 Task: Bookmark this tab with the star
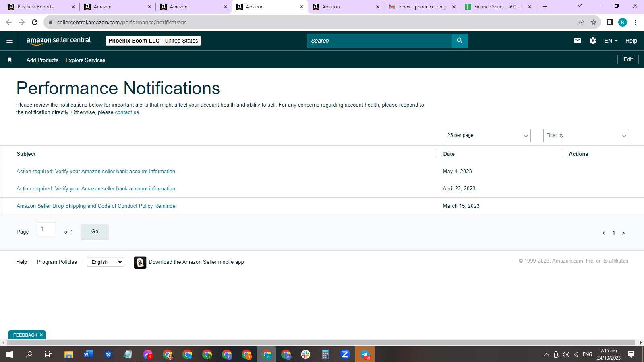click(594, 22)
